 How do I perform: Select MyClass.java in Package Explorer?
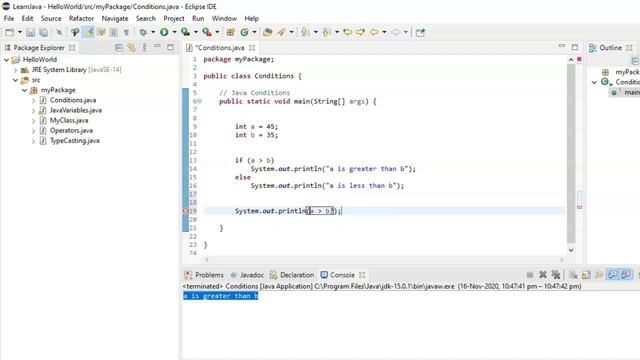click(x=69, y=120)
